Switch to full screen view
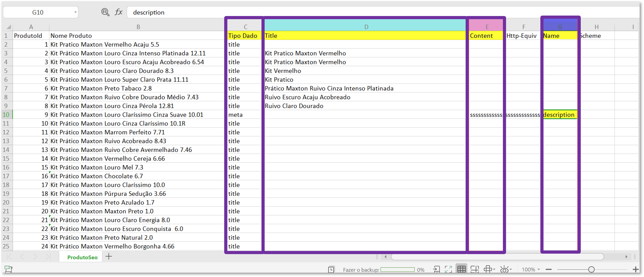The width and height of the screenshot is (644, 277). click(449, 269)
